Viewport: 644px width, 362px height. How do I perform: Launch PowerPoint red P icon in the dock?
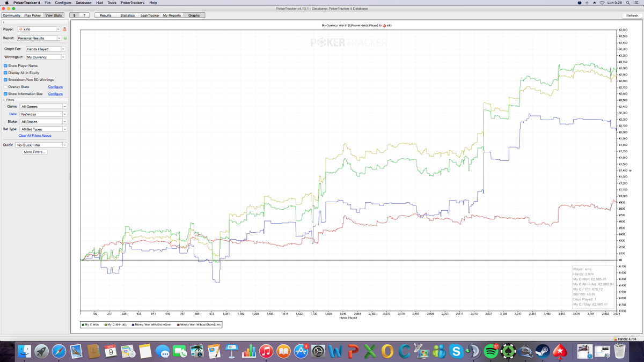pyautogui.click(x=353, y=351)
